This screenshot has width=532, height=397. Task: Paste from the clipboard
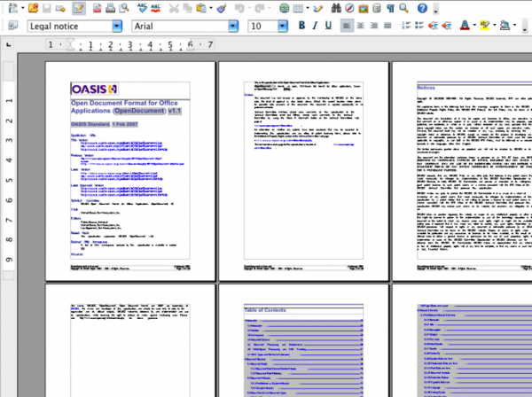coord(201,8)
